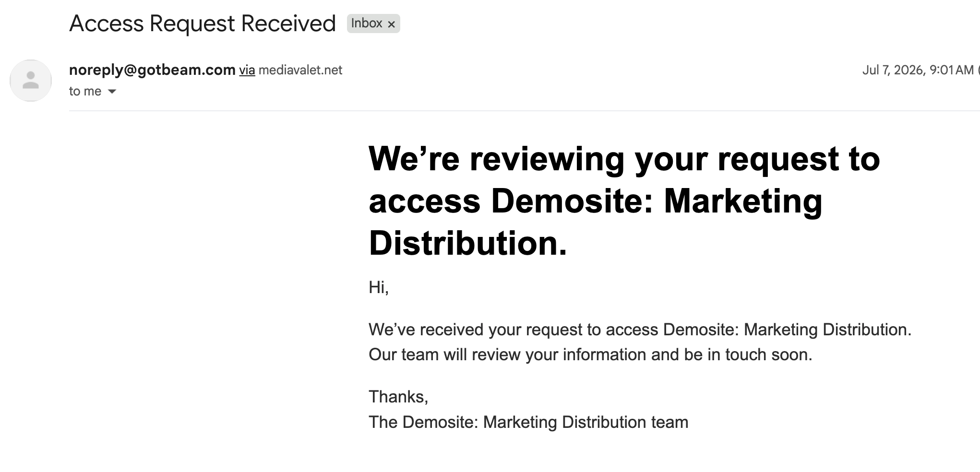Click the 'Access Request Received' subject line
This screenshot has width=980, height=472.
point(203,24)
